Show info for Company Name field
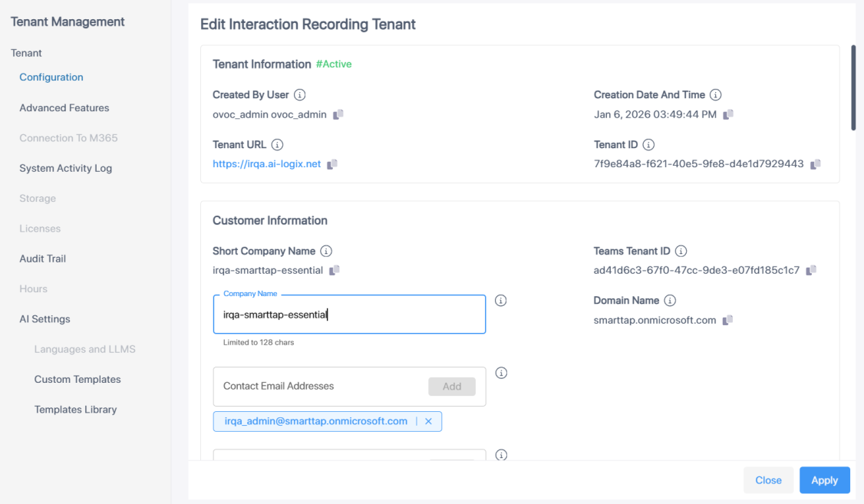 point(501,301)
